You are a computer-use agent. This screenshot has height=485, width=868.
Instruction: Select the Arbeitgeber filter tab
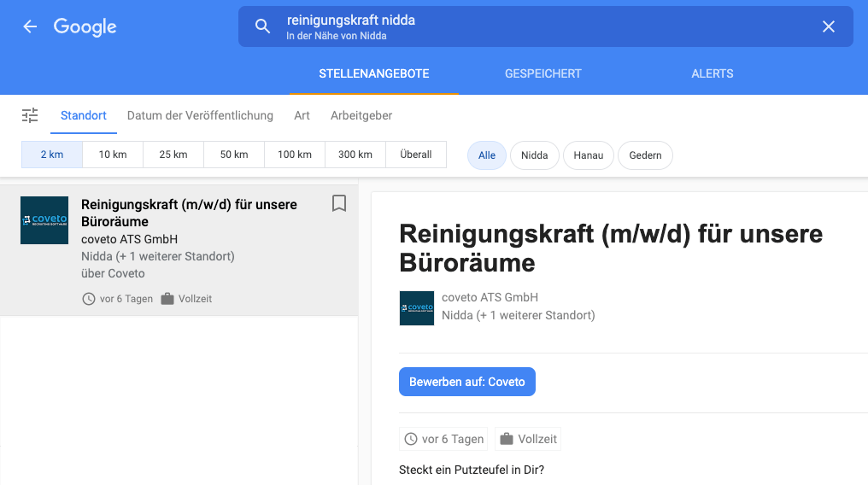pos(361,115)
